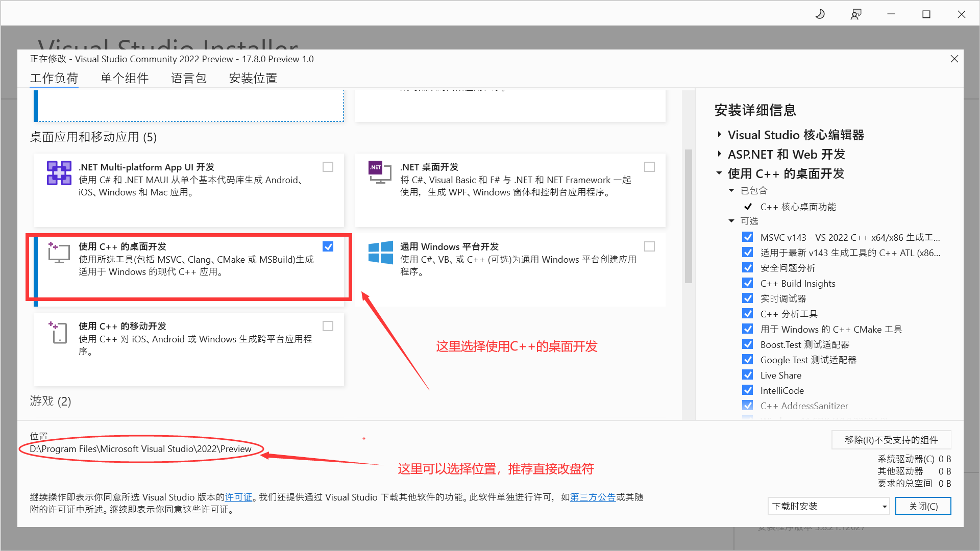The image size is (980, 551).
Task: Click the workloads list vertical scrollbar
Action: tap(688, 216)
